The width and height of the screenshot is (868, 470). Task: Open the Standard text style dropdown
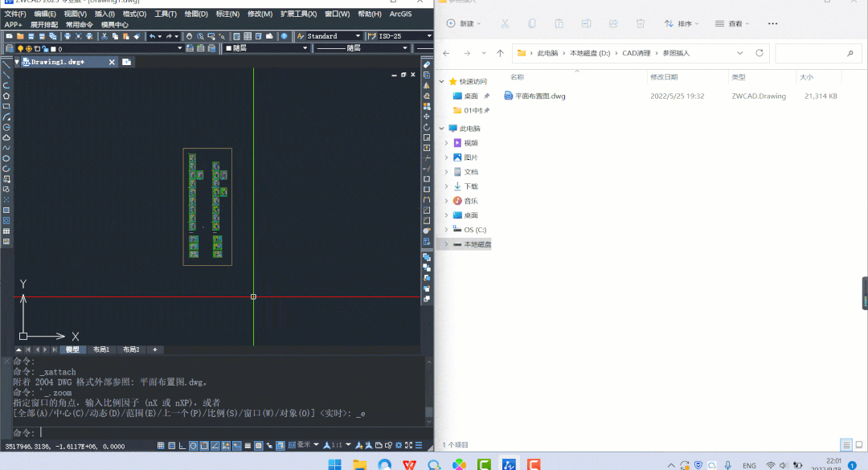pos(359,35)
